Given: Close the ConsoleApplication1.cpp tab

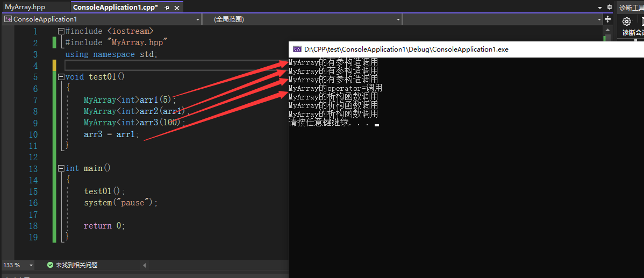Looking at the screenshot, I should (177, 8).
